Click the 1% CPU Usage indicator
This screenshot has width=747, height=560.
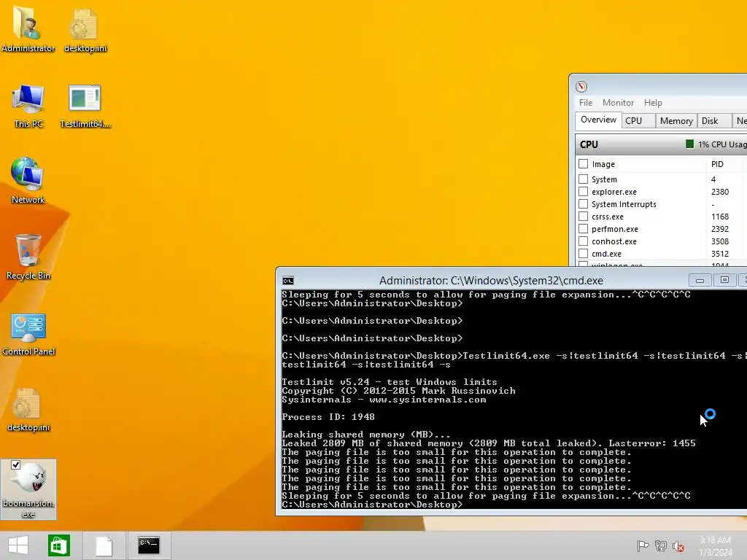(x=716, y=144)
